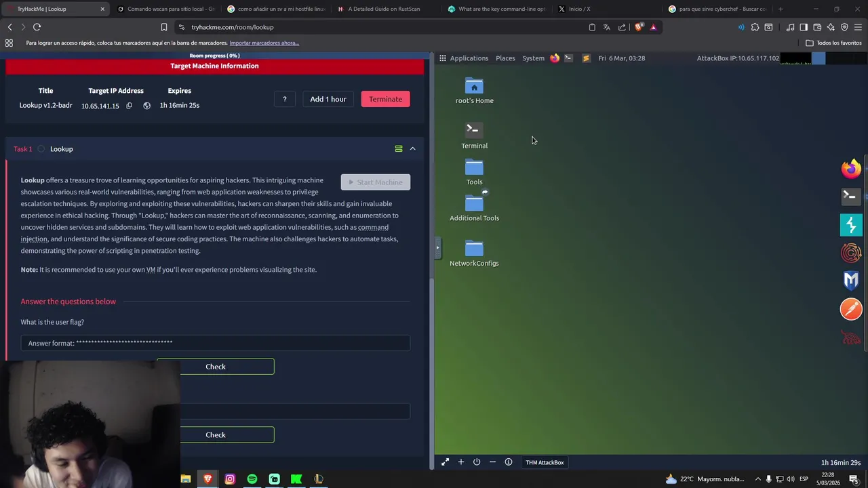Copy the target IP address
The height and width of the screenshot is (488, 868).
129,106
